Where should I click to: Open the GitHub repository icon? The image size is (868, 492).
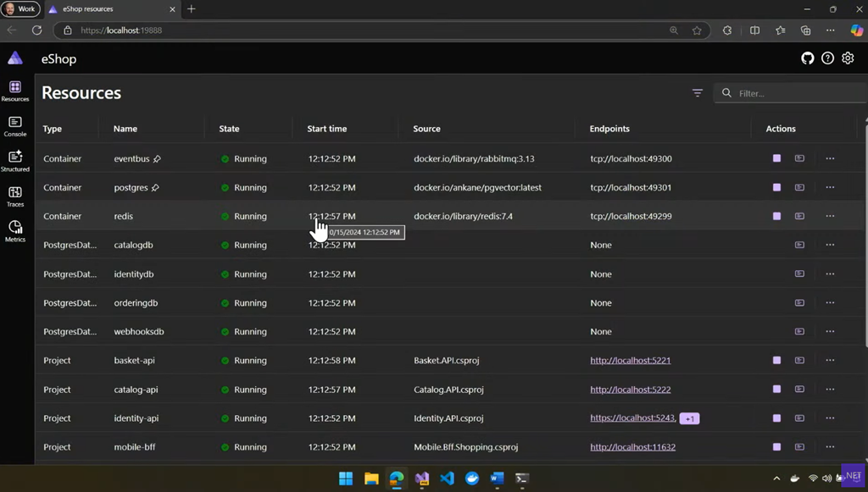pos(807,58)
